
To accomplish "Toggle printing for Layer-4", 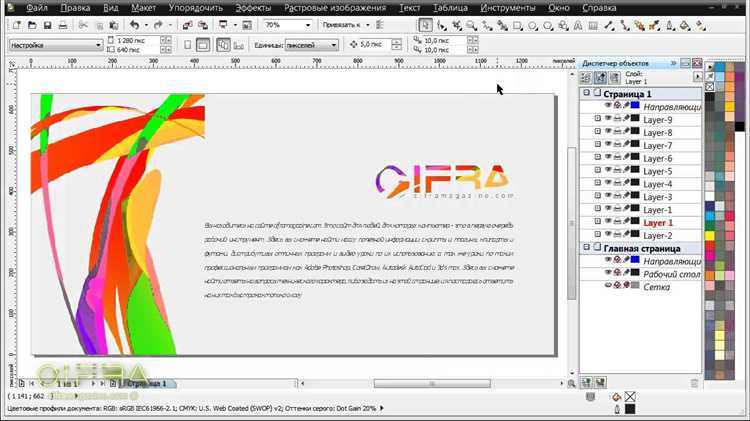I will coord(617,183).
